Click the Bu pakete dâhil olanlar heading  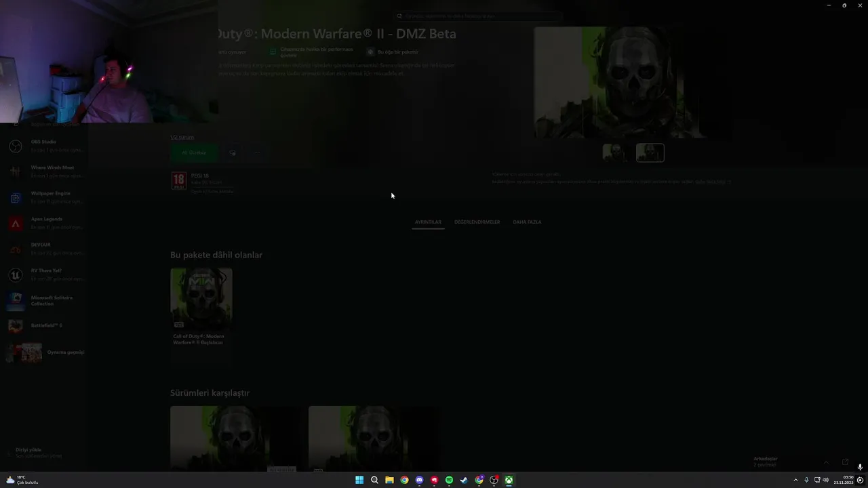(216, 255)
